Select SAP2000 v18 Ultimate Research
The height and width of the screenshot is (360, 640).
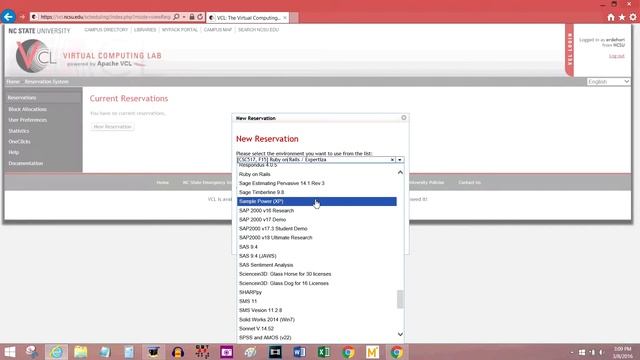(x=317, y=238)
